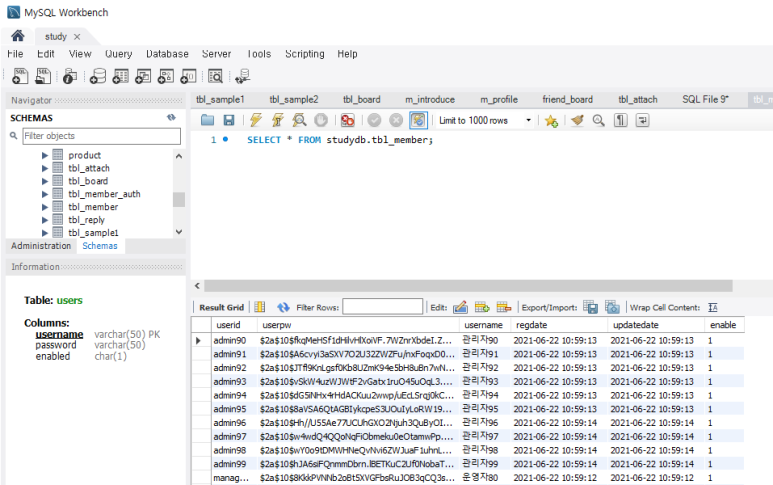Save query as snippet star icon
This screenshot has width=773, height=485.
pyautogui.click(x=551, y=121)
